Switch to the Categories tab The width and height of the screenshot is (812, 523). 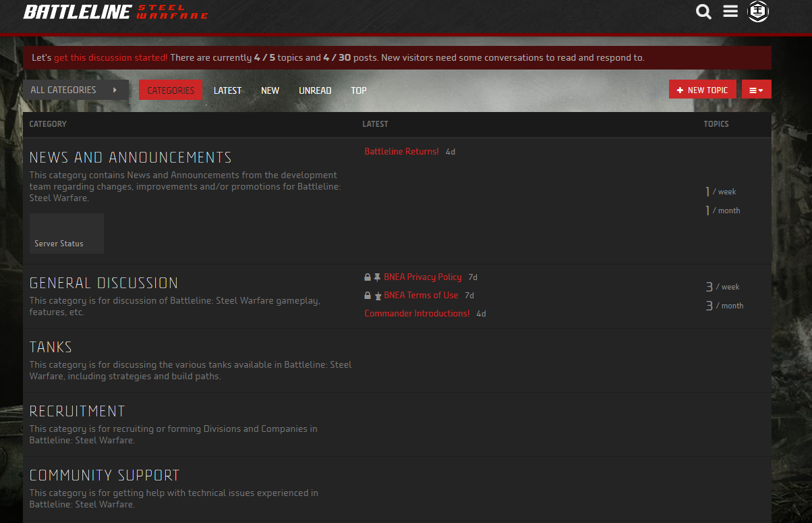(x=171, y=90)
